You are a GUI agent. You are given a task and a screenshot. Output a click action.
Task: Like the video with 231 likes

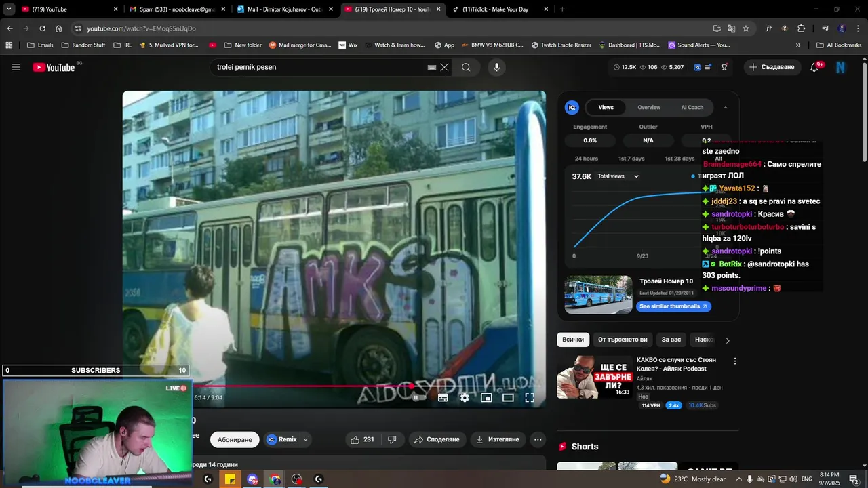coord(363,439)
